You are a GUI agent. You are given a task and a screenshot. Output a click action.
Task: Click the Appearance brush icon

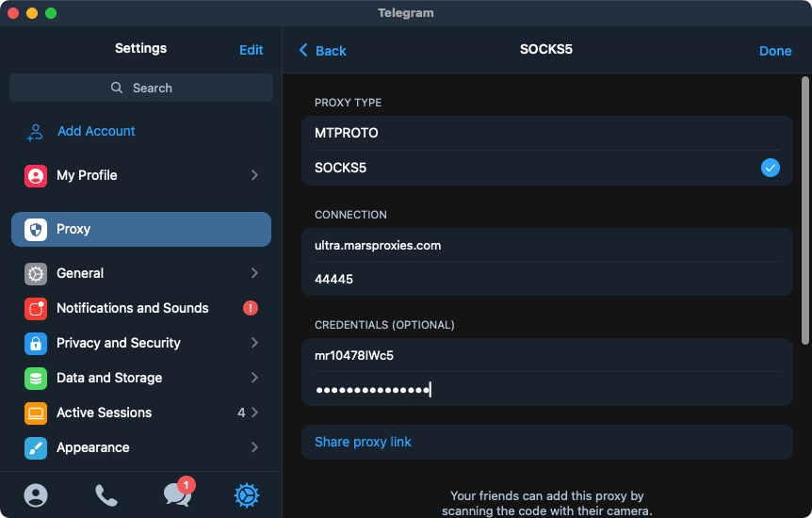pyautogui.click(x=36, y=448)
